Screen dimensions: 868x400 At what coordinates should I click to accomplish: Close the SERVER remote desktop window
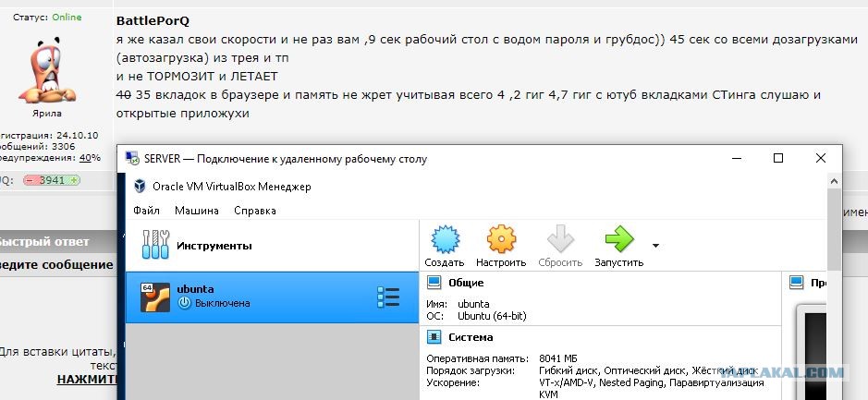821,158
